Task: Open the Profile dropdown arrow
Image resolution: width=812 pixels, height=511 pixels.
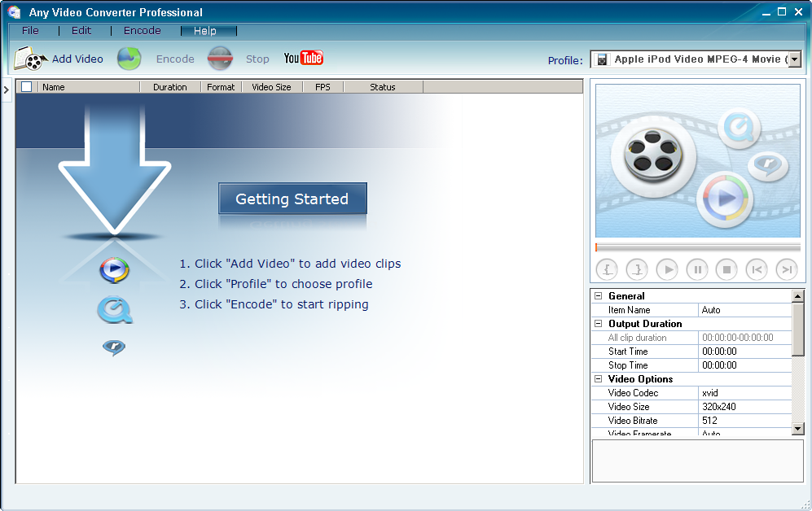Action: (795, 59)
